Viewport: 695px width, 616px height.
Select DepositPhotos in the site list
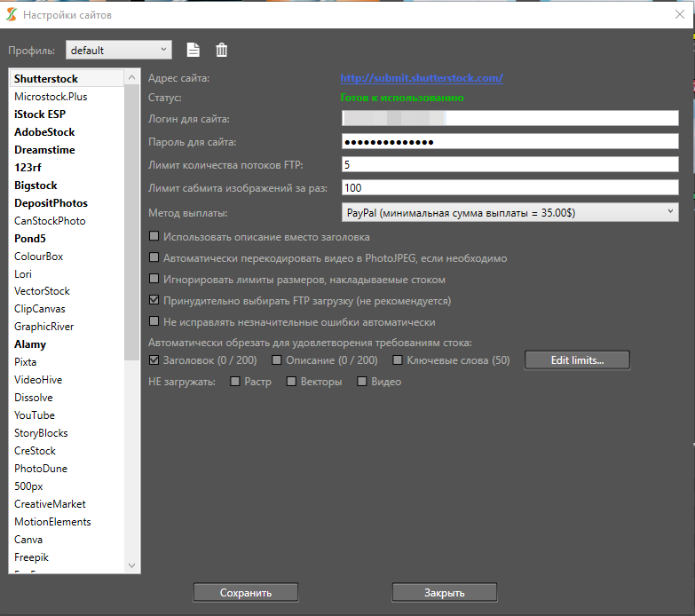pos(67,203)
